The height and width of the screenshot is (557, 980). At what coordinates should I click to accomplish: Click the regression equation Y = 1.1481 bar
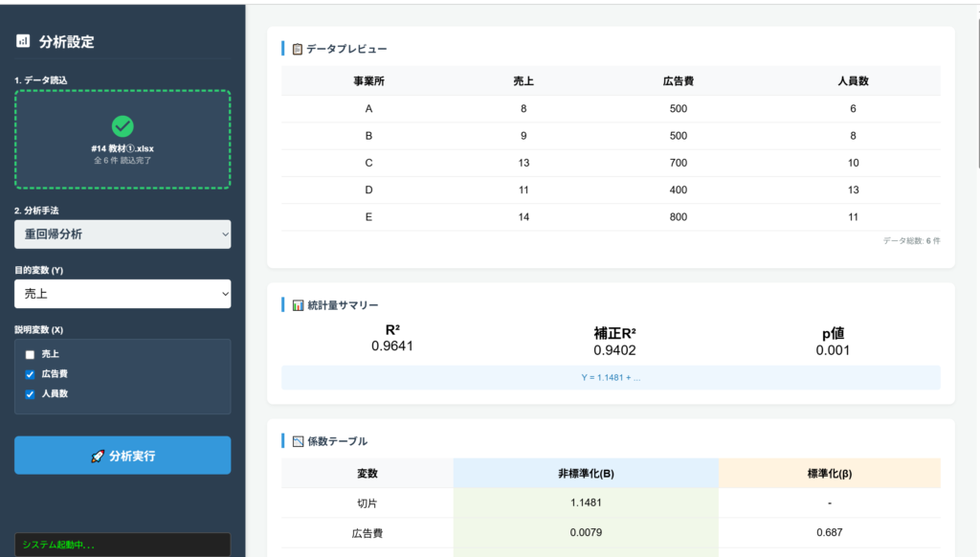pos(611,377)
